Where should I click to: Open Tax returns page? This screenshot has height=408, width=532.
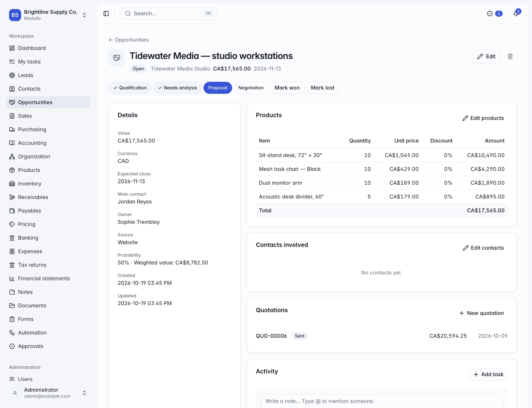(48, 265)
